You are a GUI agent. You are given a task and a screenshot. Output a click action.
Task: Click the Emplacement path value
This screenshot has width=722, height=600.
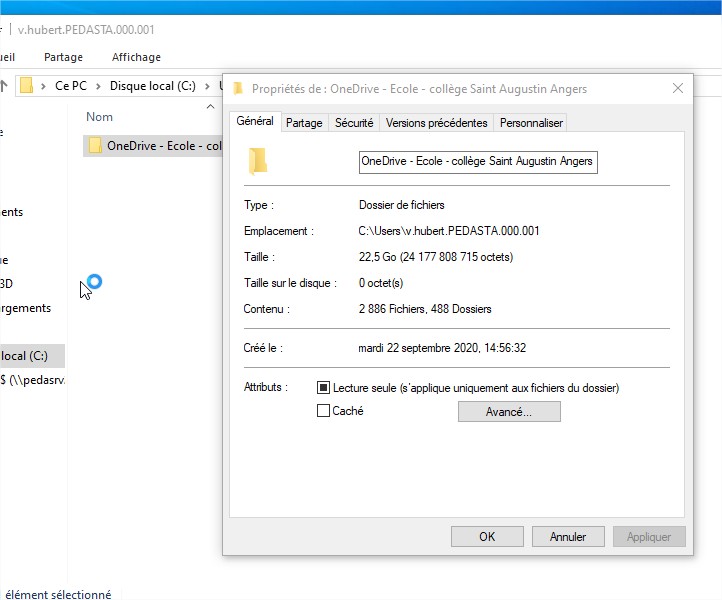pos(449,231)
